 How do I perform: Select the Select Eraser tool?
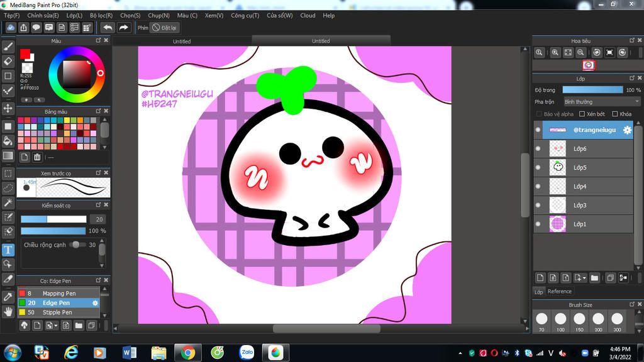[x=8, y=231]
